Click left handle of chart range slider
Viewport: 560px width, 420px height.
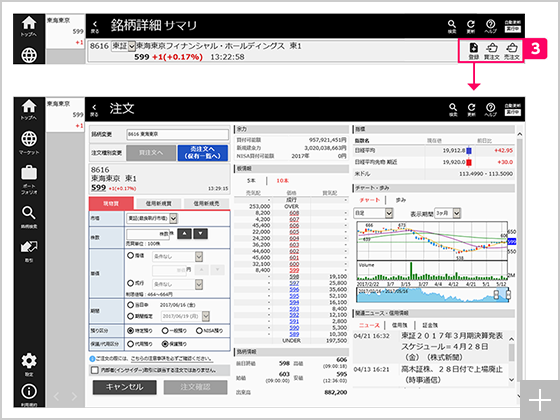(496, 295)
